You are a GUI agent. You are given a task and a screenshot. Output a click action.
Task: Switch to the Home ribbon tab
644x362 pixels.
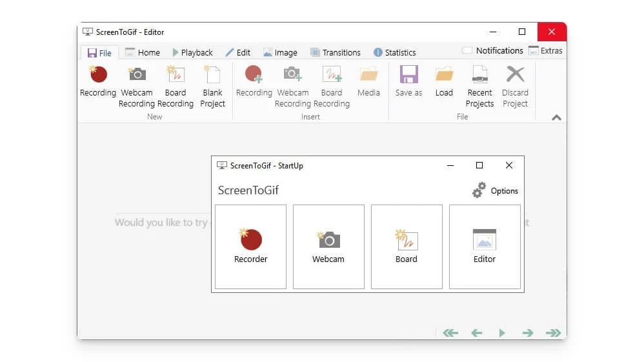[143, 53]
